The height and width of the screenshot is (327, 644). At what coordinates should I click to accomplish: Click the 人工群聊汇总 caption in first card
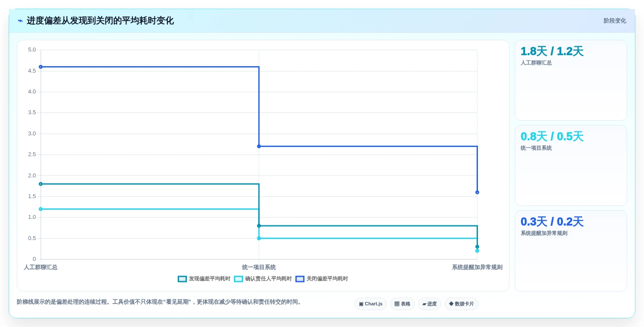pyautogui.click(x=536, y=63)
